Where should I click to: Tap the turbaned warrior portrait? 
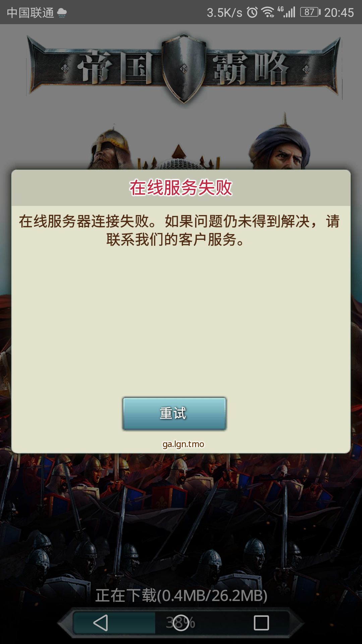coord(280,144)
